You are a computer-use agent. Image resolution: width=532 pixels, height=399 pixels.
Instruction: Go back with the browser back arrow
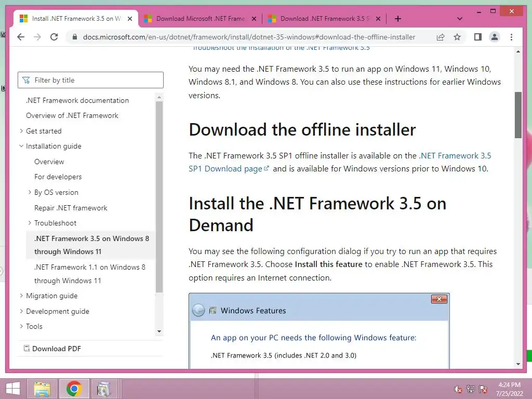click(x=21, y=37)
